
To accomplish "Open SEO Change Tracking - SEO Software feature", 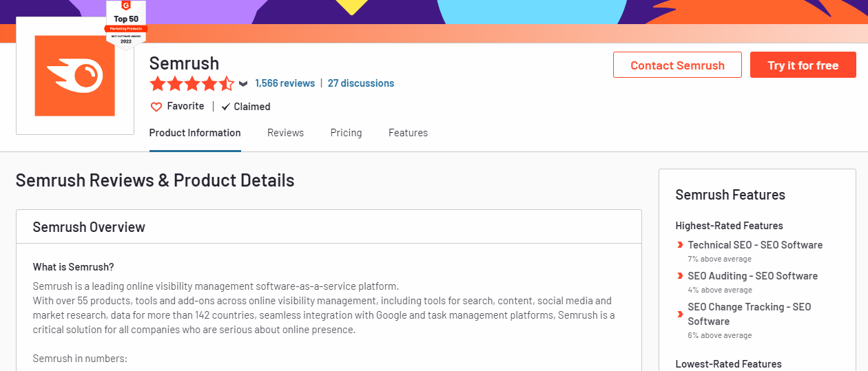I will [750, 314].
